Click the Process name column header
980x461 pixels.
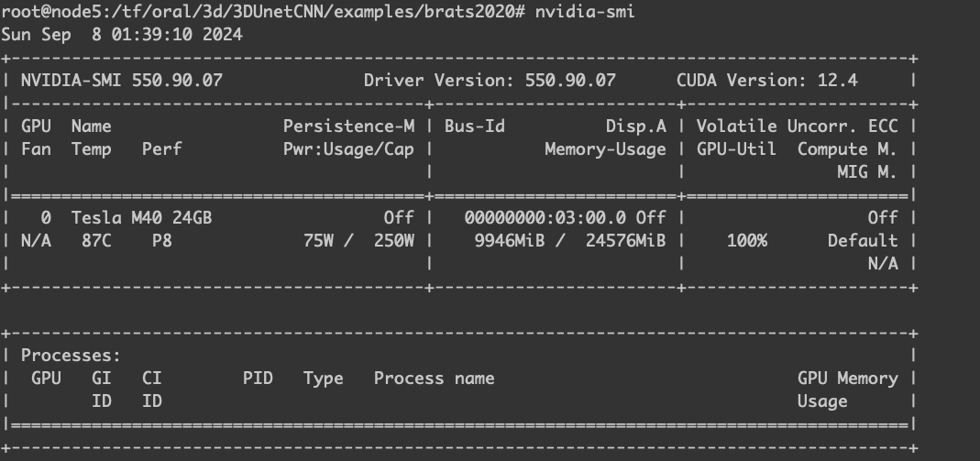pyautogui.click(x=434, y=379)
